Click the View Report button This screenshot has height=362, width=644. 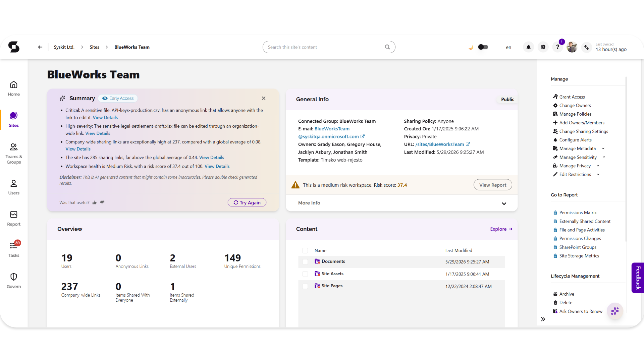(493, 185)
